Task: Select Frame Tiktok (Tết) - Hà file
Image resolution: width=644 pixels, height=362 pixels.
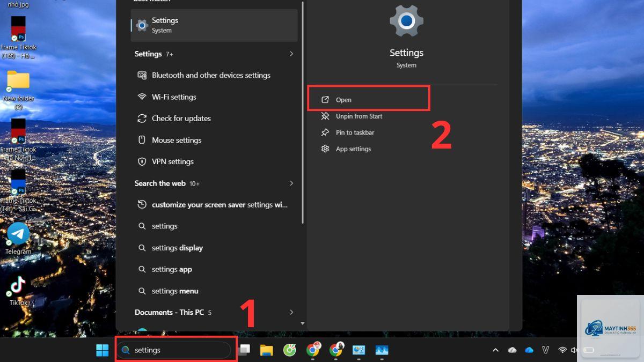Action: point(18,38)
